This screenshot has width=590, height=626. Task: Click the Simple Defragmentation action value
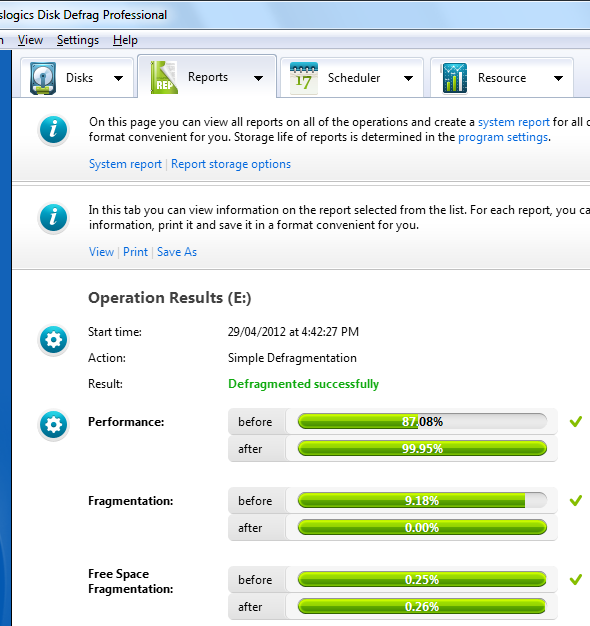coord(292,358)
